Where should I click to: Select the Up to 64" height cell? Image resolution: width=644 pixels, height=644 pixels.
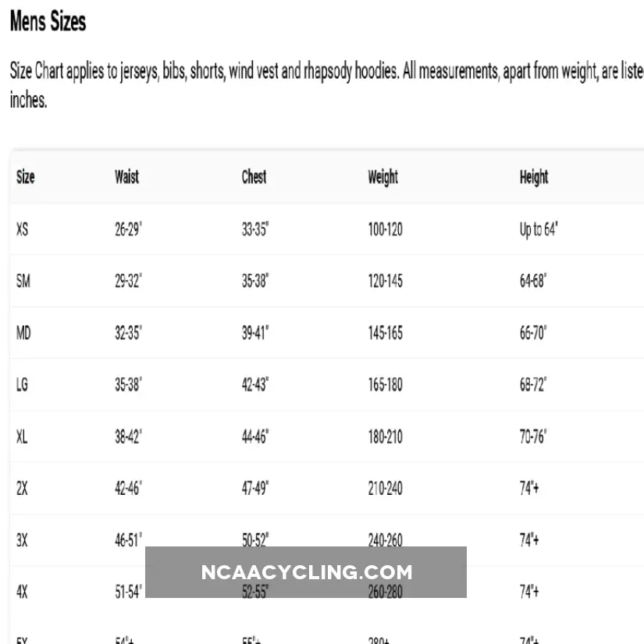click(x=539, y=229)
